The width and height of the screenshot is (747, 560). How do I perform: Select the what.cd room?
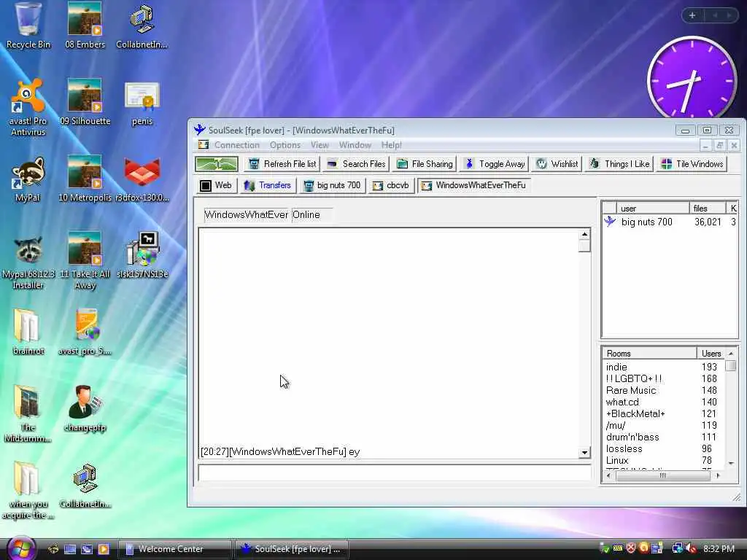[663, 402]
